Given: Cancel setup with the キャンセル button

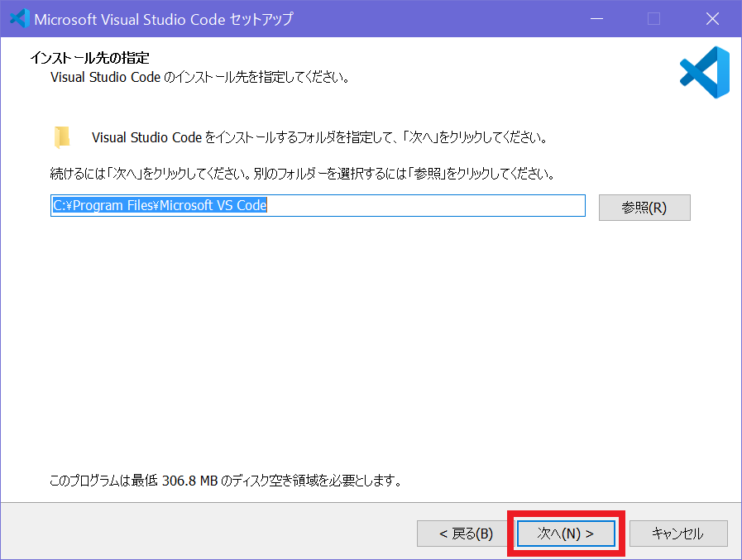Looking at the screenshot, I should click(x=677, y=534).
